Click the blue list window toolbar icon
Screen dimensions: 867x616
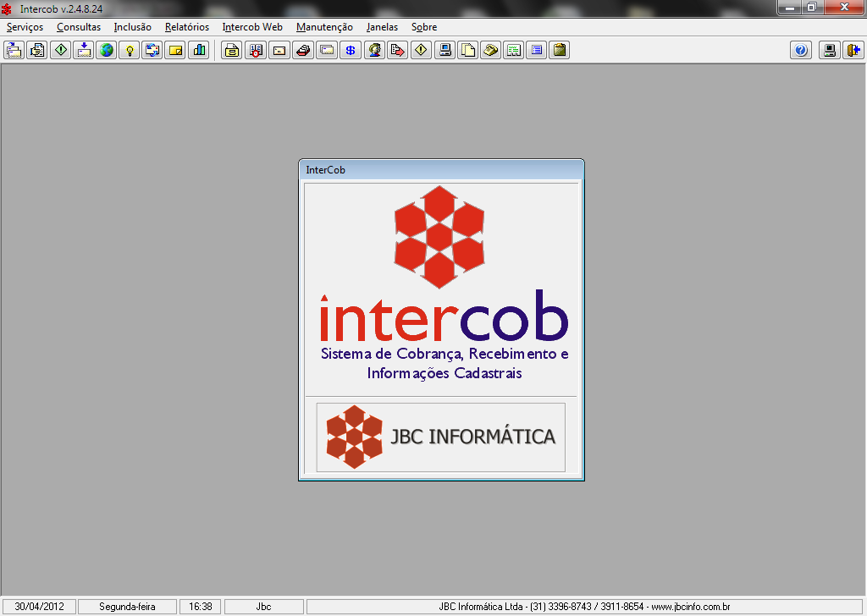click(536, 50)
